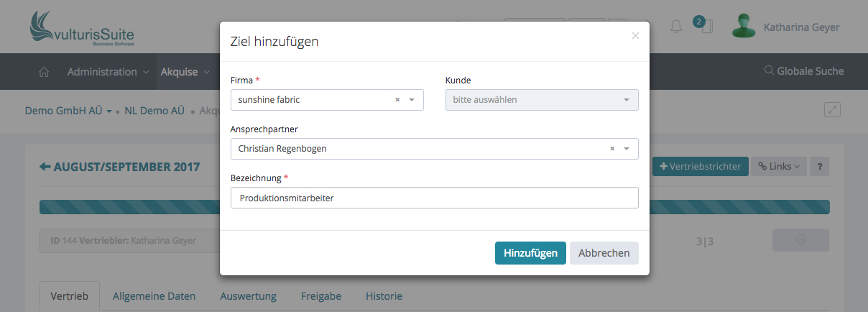Open the notebook icon with badge 2
The height and width of the screenshot is (312, 868).
(706, 27)
